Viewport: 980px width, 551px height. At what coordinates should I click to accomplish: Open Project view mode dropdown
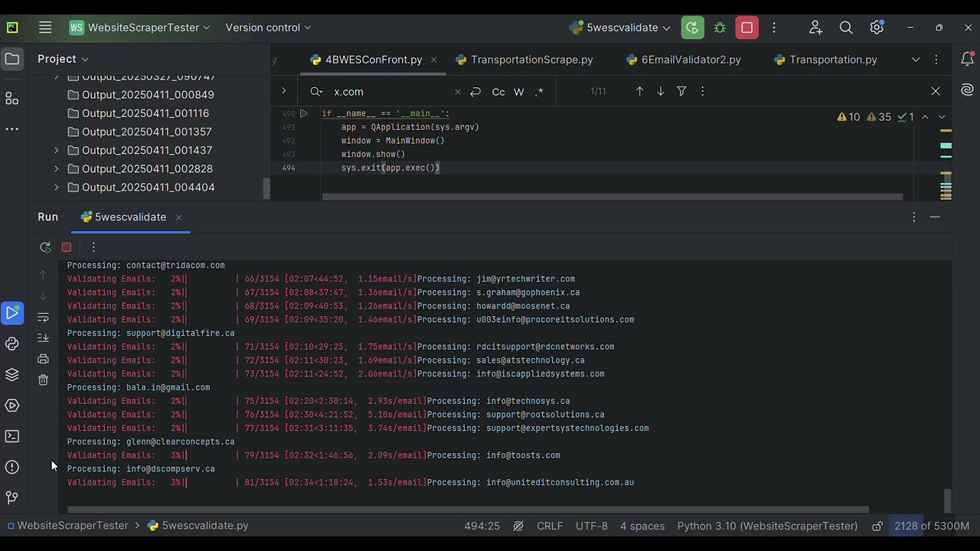click(x=63, y=59)
